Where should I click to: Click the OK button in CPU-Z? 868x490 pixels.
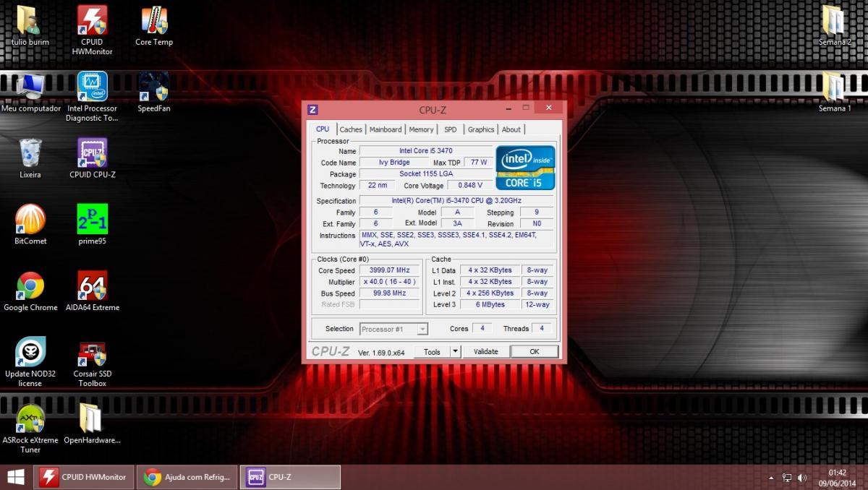click(x=534, y=352)
